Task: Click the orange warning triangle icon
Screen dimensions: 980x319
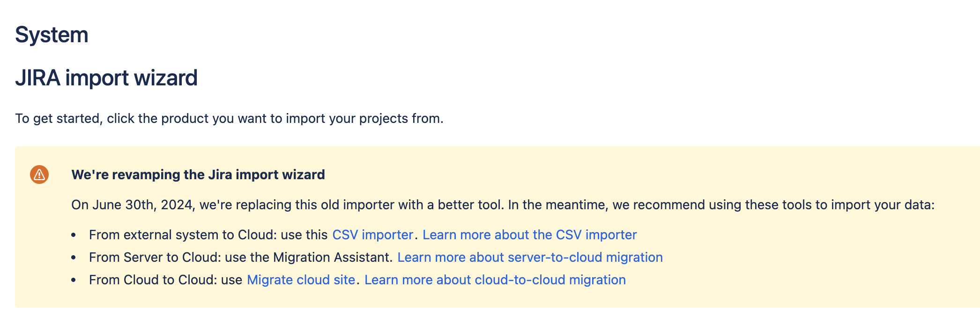Action: click(38, 175)
